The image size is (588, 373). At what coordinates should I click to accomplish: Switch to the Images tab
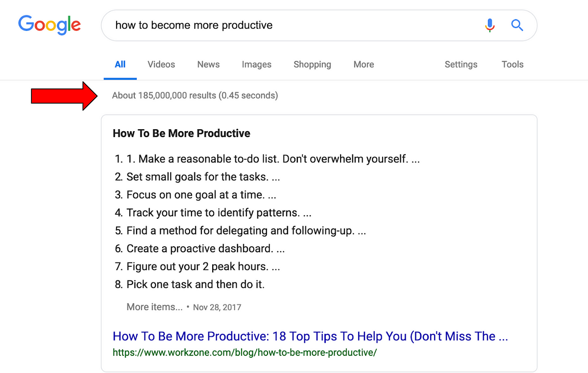point(256,65)
